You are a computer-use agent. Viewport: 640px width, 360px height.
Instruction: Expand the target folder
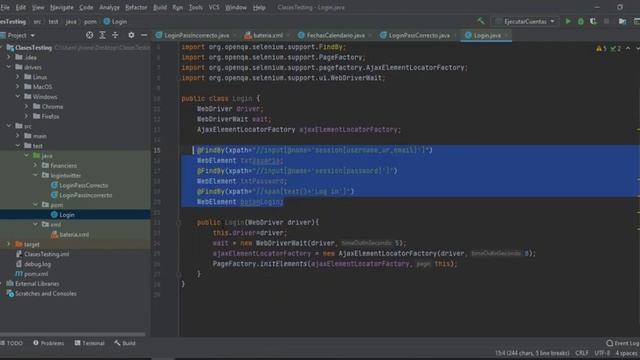9,244
